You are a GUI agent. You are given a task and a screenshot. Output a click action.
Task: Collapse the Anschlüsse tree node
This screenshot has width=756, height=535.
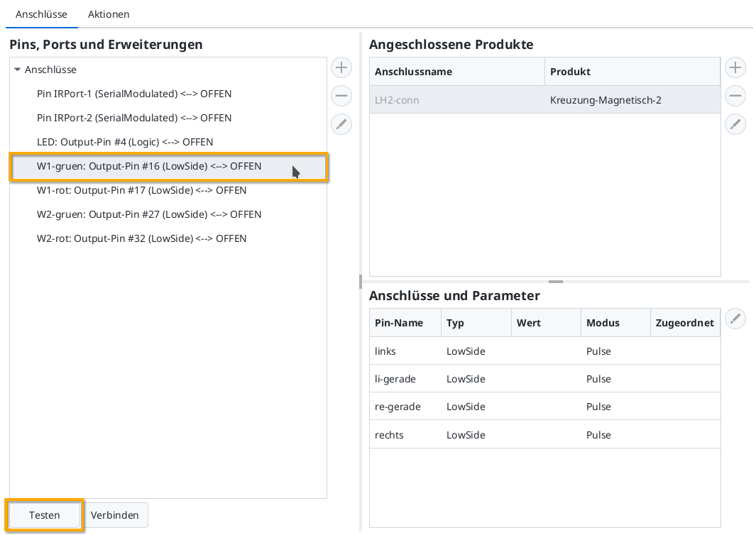[x=17, y=70]
